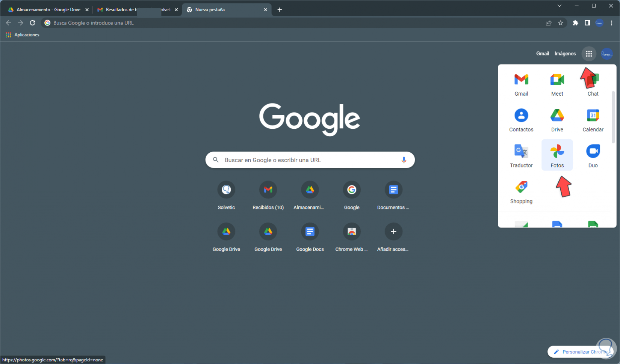This screenshot has width=620, height=364.
Task: Launch Traductor from the apps panel
Action: [521, 156]
